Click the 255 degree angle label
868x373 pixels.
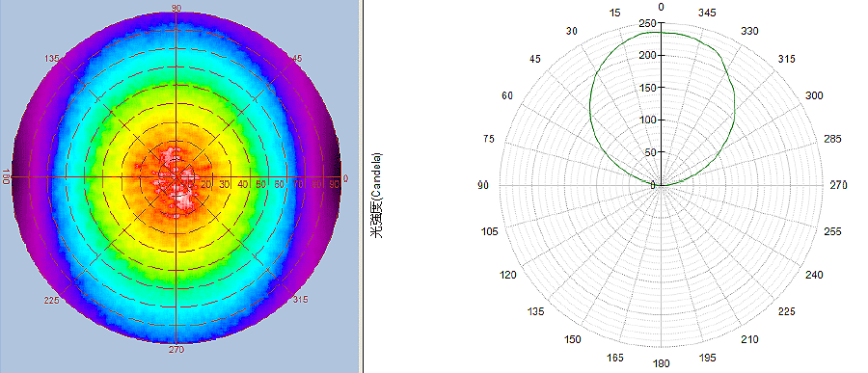click(x=832, y=231)
